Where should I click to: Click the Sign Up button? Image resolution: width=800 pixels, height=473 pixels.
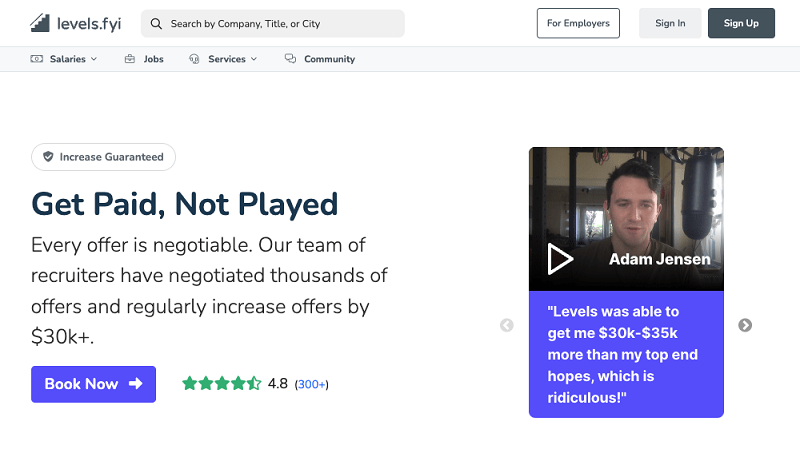[x=741, y=23]
